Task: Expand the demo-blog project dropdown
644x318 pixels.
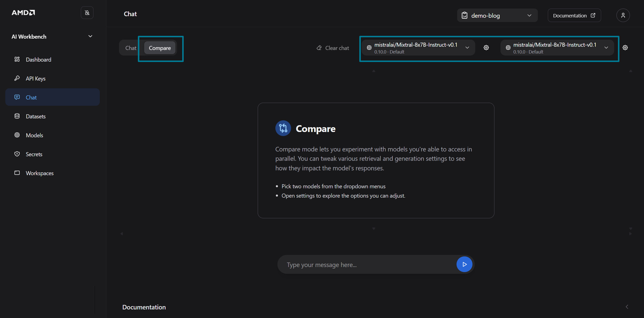Action: [x=497, y=15]
